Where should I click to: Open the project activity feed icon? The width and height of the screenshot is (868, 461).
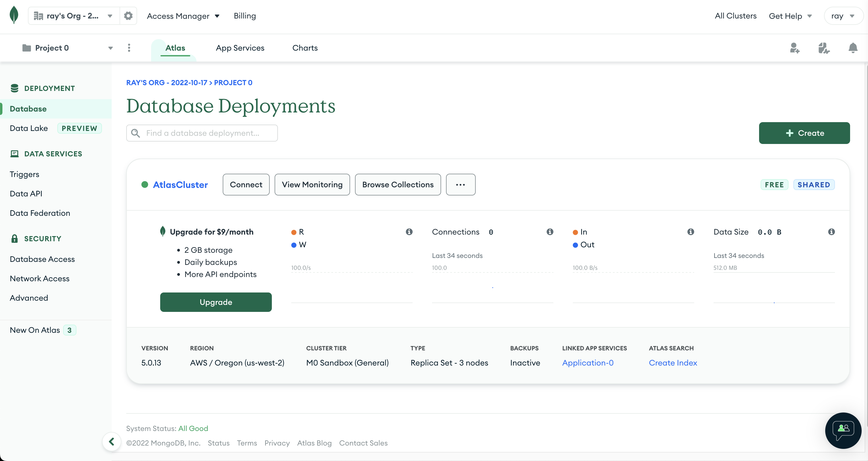[824, 48]
